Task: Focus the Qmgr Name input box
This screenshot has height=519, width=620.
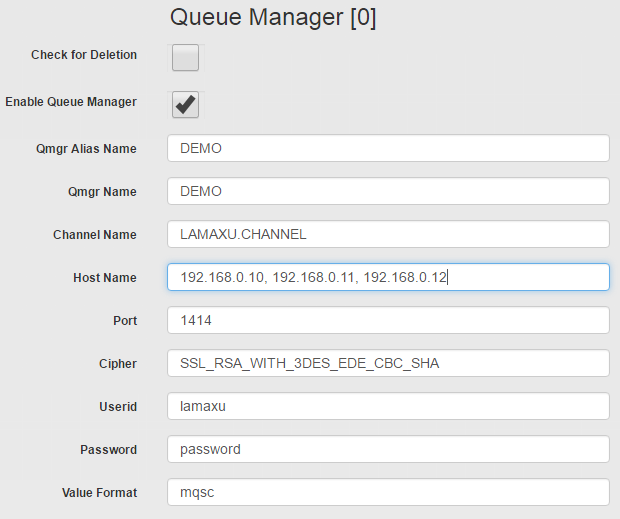Action: (388, 191)
